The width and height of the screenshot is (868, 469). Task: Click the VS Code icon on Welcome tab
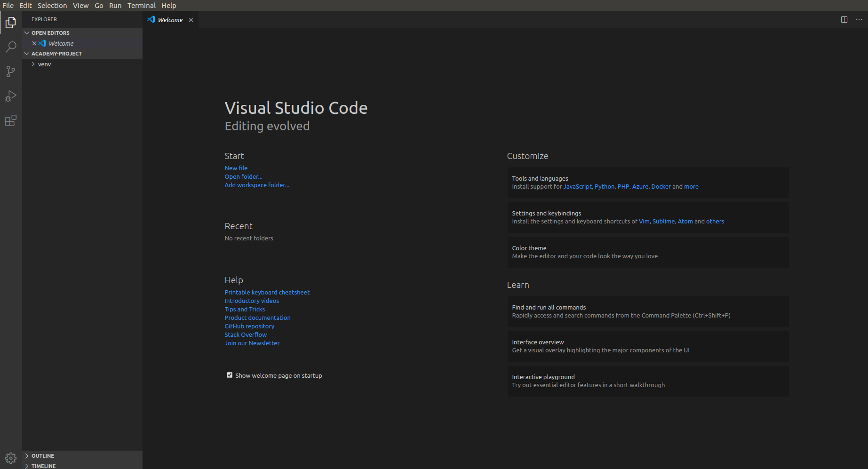tap(151, 19)
